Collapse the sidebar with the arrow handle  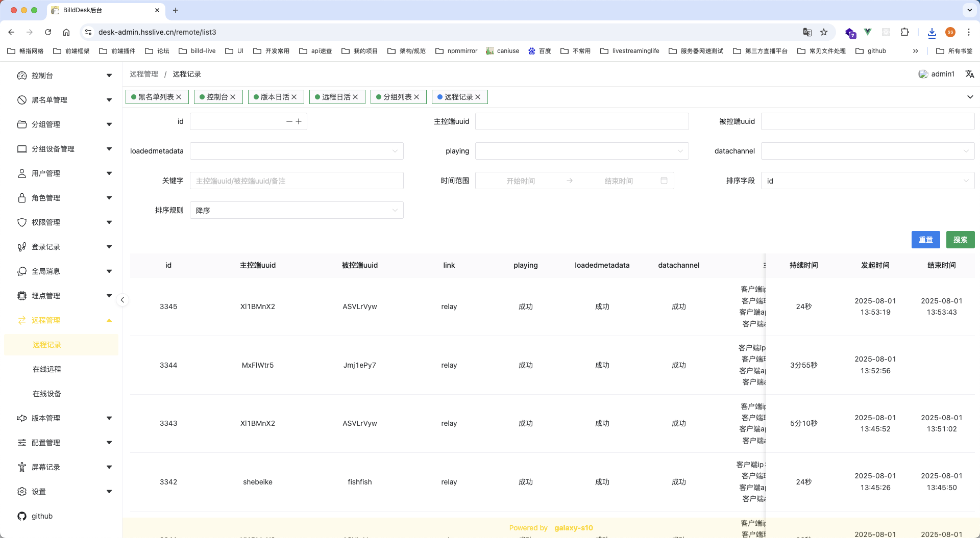pyautogui.click(x=122, y=300)
